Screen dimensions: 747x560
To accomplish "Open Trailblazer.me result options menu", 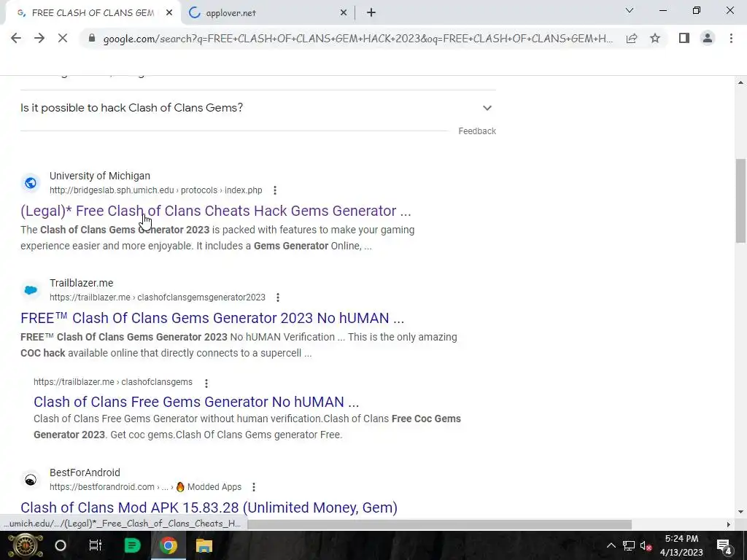I will point(278,297).
